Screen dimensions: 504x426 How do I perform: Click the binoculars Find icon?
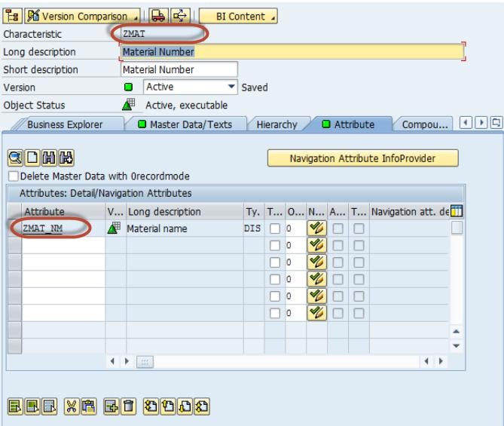(x=49, y=158)
